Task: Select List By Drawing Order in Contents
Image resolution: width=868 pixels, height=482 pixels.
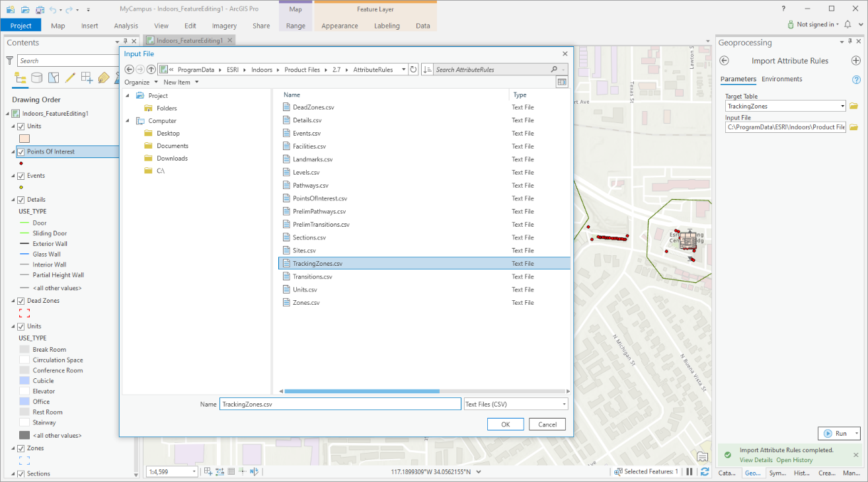Action: click(x=20, y=77)
